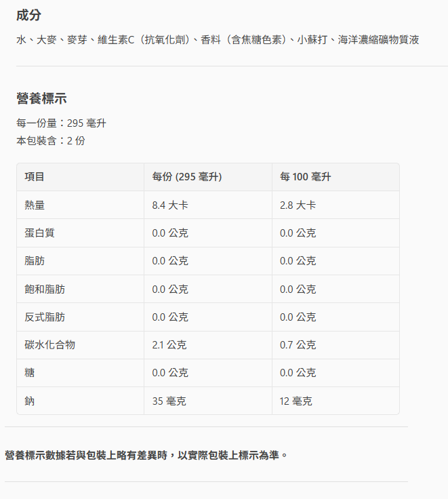
Task: Click the 2.1 公克 carbohydrate value
Action: [169, 344]
